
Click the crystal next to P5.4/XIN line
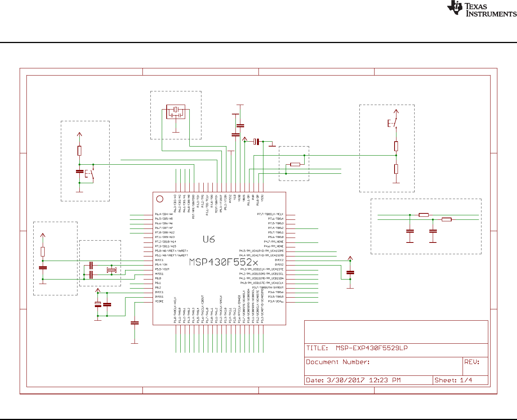click(111, 270)
